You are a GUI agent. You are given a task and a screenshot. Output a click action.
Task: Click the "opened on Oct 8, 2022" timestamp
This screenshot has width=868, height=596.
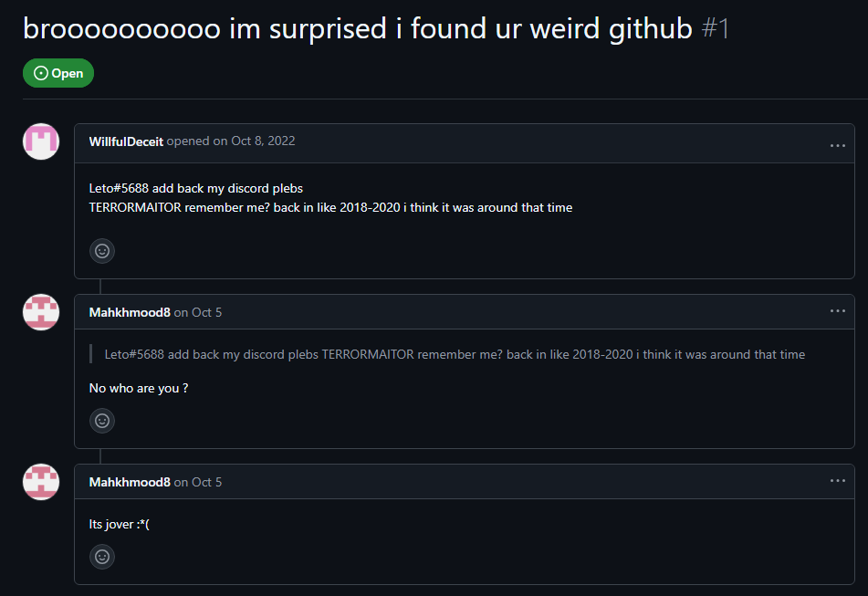(231, 141)
